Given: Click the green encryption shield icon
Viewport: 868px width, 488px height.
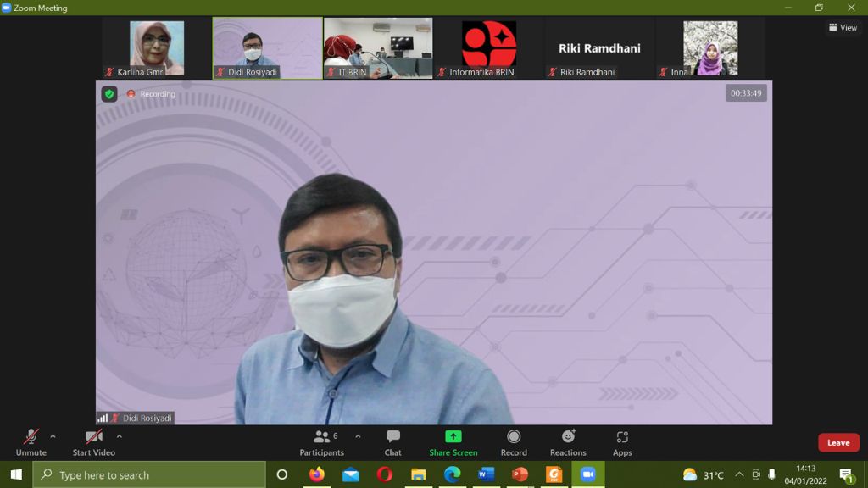Looking at the screenshot, I should click(x=109, y=94).
